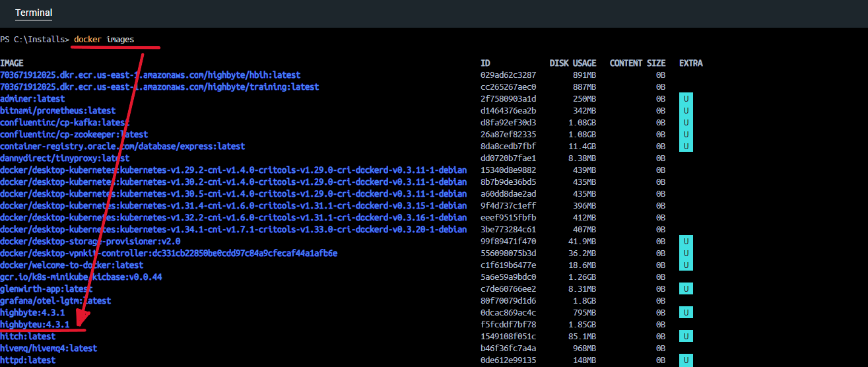Screen dimensions: 868x367
Task: Select the hivemq/hivemq4:latest image name
Action: [x=49, y=349]
